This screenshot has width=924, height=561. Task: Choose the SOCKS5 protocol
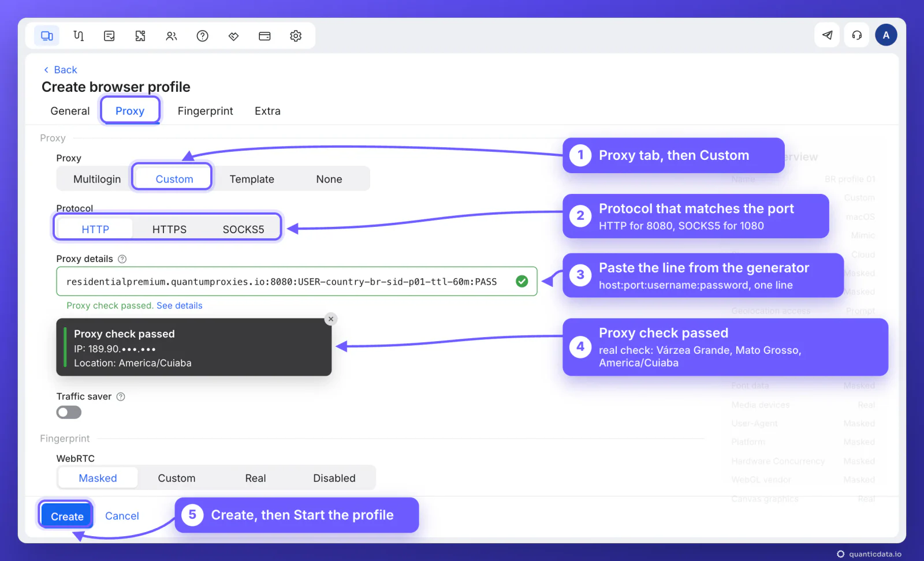tap(243, 229)
